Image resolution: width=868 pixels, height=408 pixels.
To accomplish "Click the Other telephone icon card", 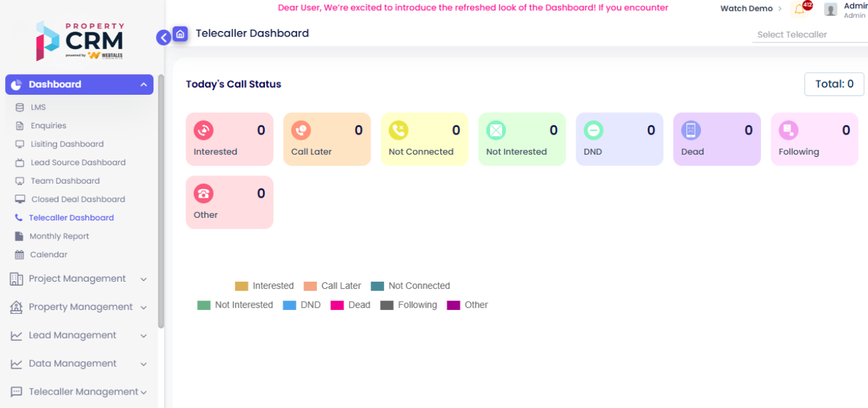I will [x=204, y=194].
